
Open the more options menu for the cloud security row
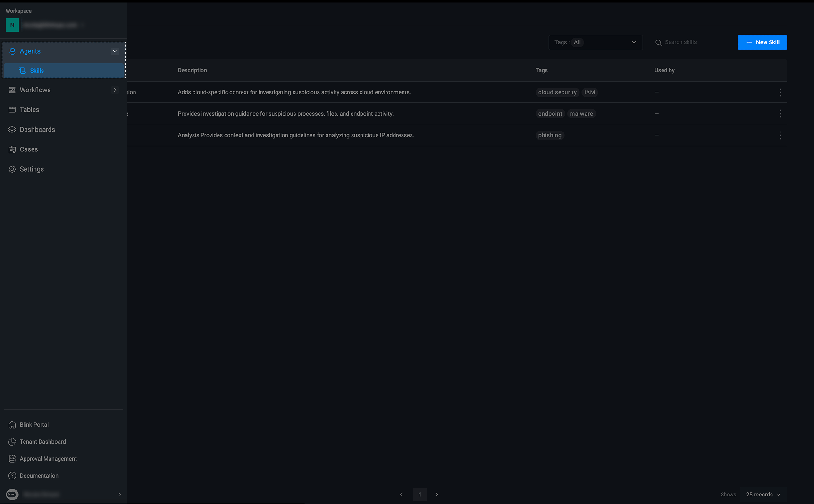point(780,92)
